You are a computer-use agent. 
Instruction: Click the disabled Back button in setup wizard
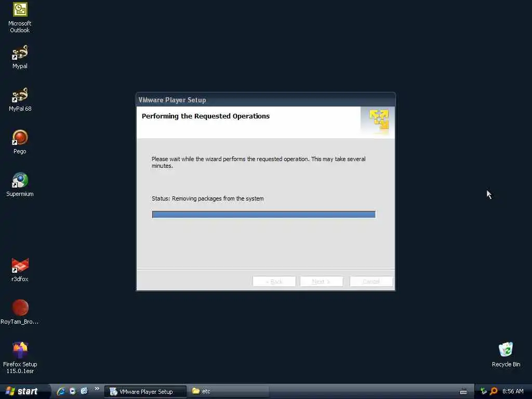click(274, 282)
